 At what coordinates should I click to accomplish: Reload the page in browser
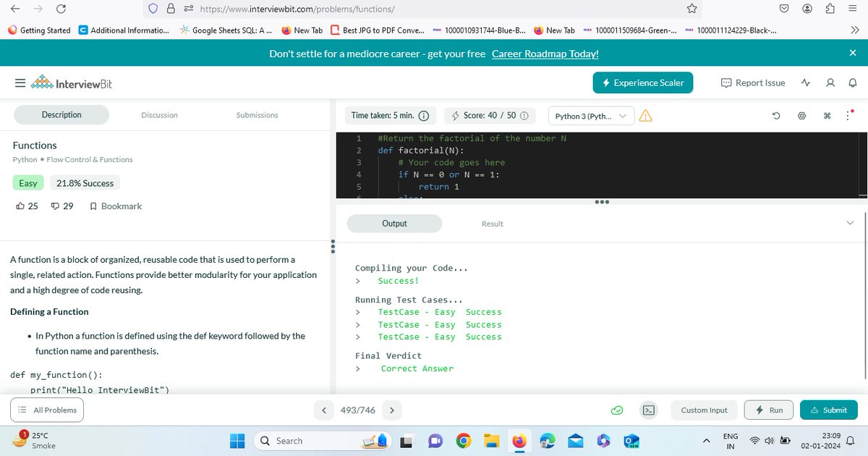coord(61,9)
